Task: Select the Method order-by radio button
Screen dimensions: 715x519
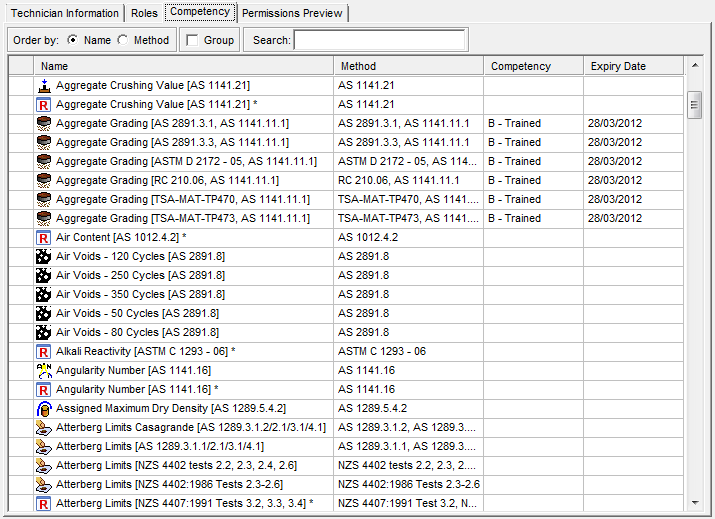Action: click(x=123, y=40)
